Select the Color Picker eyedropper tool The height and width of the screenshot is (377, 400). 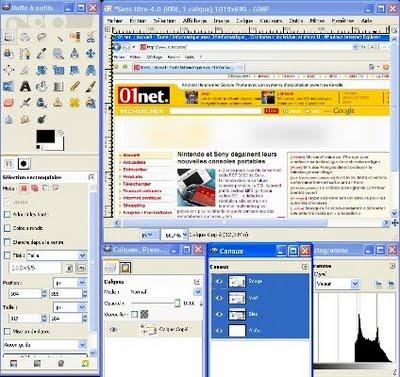coord(42,53)
